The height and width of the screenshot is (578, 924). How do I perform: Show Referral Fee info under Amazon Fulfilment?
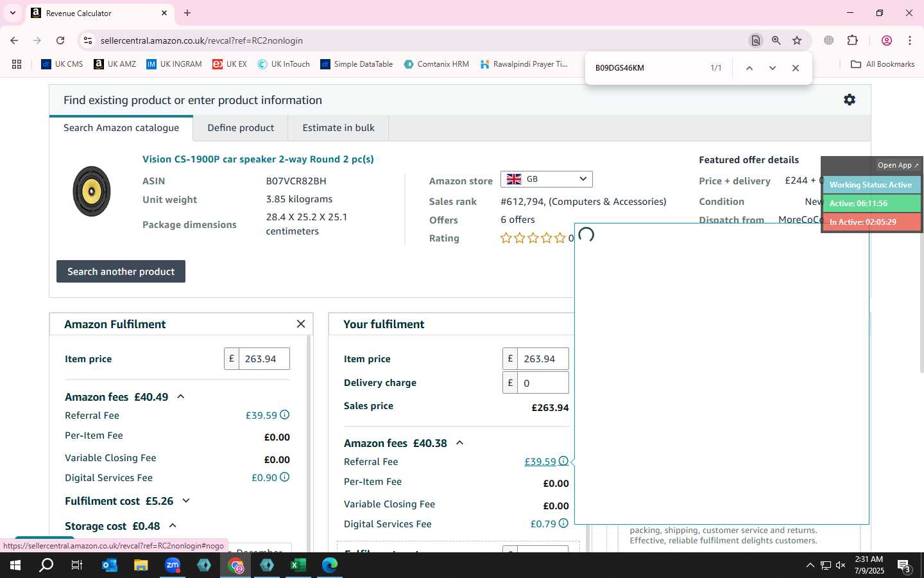coord(285,415)
